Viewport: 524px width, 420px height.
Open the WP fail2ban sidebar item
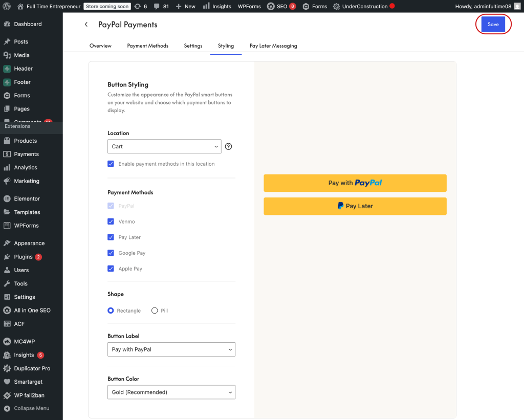pos(29,395)
